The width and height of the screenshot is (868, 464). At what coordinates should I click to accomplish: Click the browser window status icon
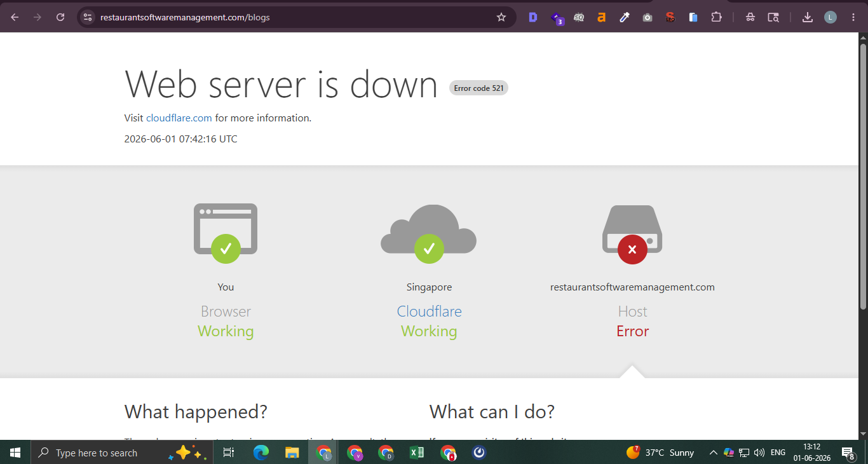(226, 233)
